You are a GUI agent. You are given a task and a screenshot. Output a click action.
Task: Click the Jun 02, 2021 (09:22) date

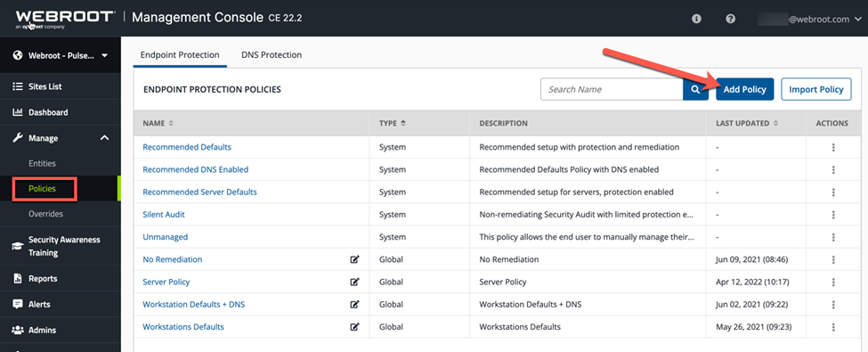(x=751, y=305)
